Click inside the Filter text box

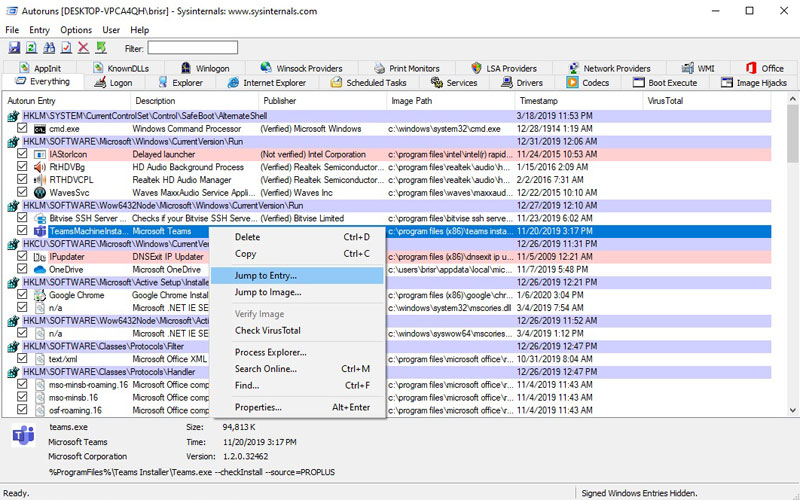click(192, 48)
